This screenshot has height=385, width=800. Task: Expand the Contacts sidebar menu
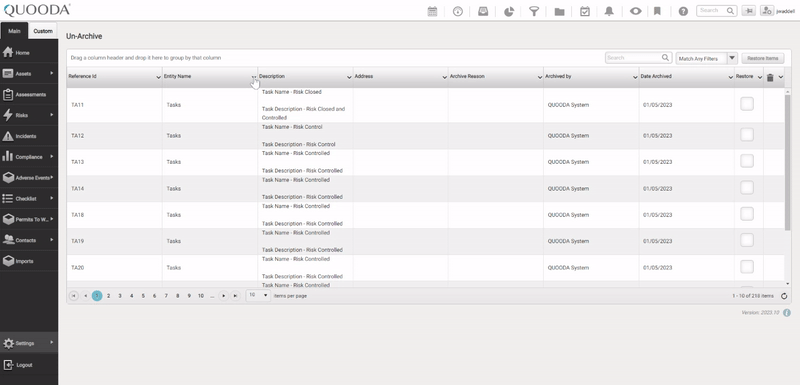click(29, 240)
